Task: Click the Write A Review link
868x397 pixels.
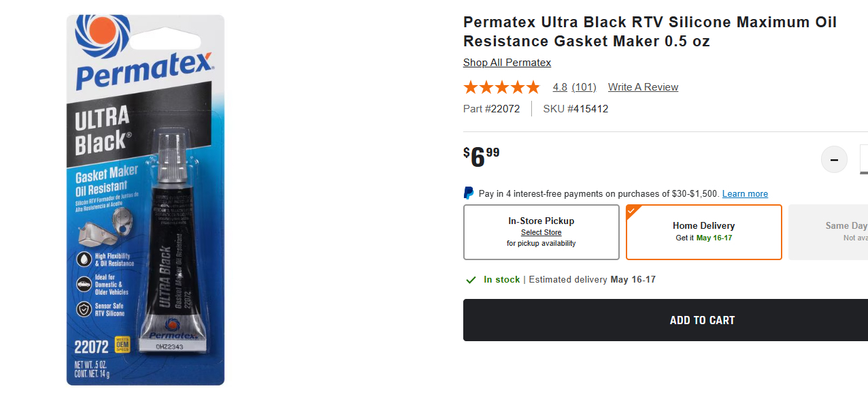Action: tap(643, 87)
